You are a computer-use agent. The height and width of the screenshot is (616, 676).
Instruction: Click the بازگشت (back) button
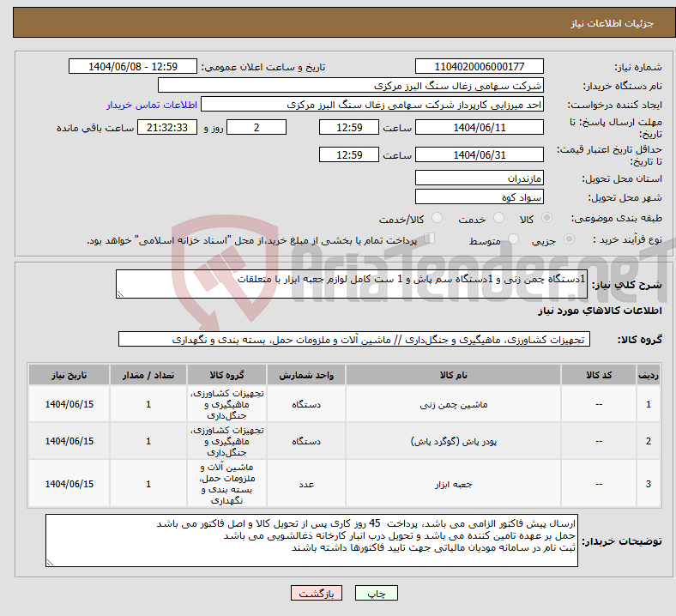click(316, 593)
